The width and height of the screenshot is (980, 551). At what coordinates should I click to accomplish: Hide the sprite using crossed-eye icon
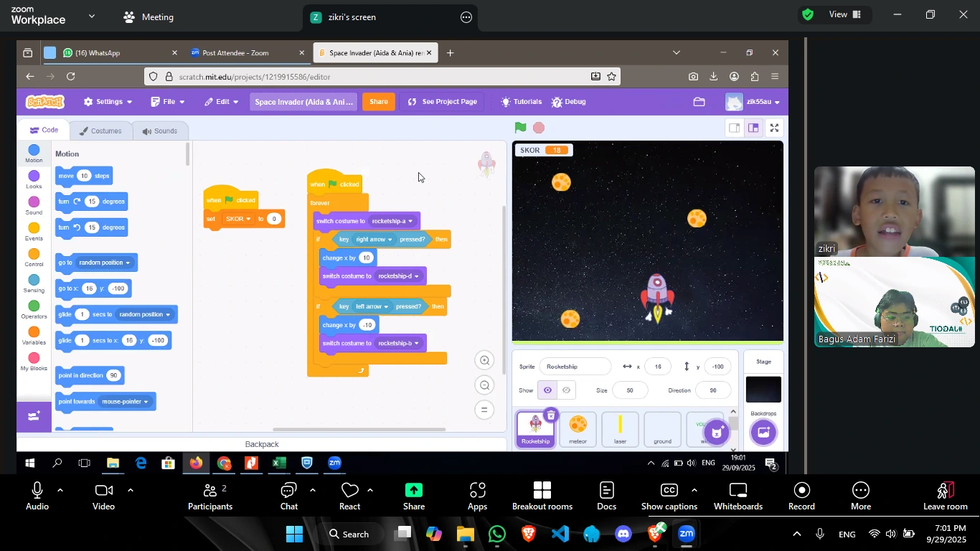click(566, 390)
